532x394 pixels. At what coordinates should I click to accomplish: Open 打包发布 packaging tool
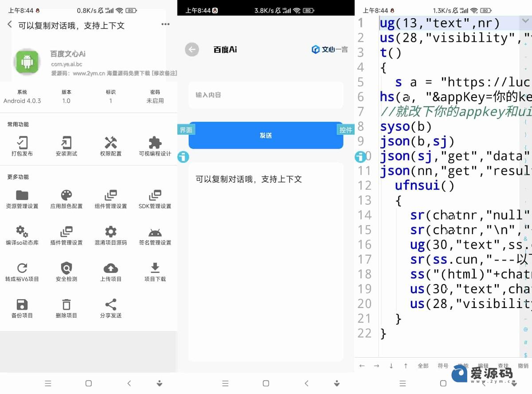click(x=22, y=146)
